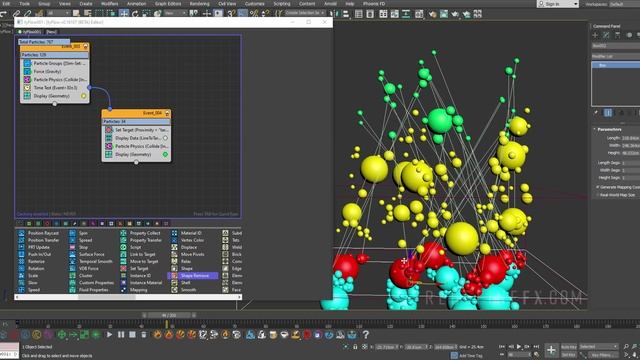
Task: Open the Modifiers menu
Action: click(109, 4)
